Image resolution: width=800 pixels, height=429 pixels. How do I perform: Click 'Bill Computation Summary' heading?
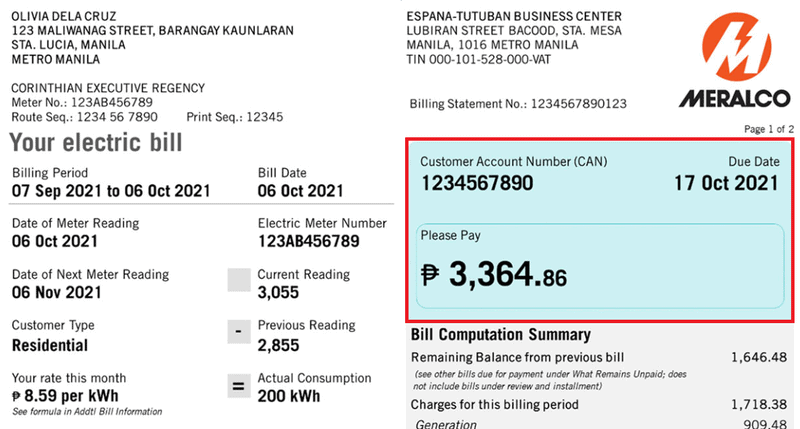[x=501, y=335]
